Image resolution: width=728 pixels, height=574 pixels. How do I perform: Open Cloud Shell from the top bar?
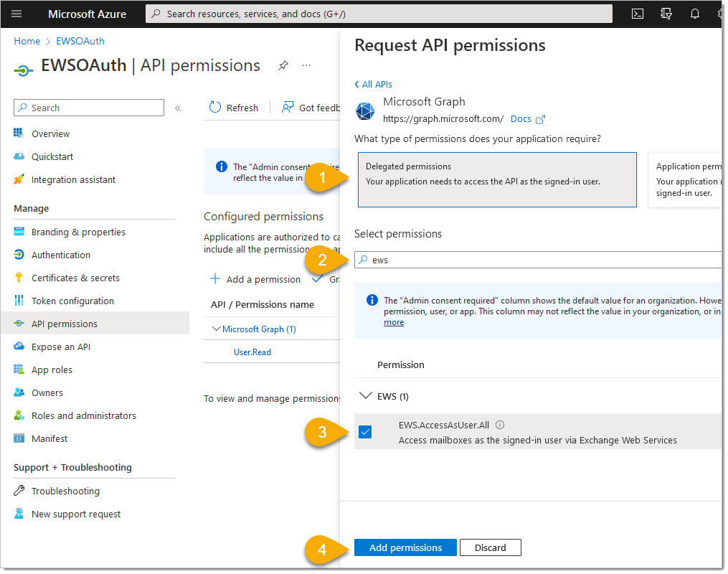[x=639, y=14]
